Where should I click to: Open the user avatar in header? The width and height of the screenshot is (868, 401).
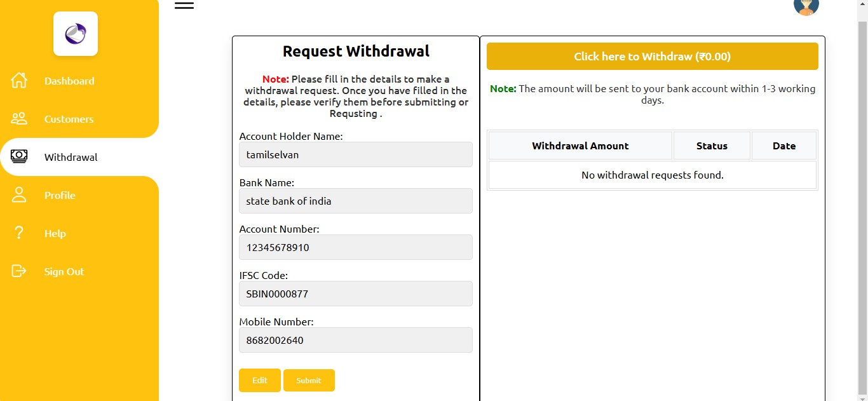[x=806, y=6]
